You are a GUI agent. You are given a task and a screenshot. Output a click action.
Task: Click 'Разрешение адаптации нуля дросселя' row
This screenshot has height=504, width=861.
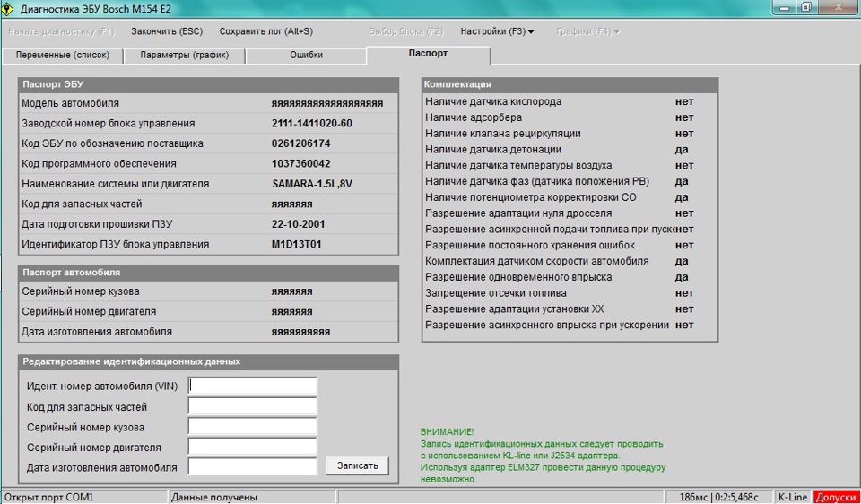570,213
